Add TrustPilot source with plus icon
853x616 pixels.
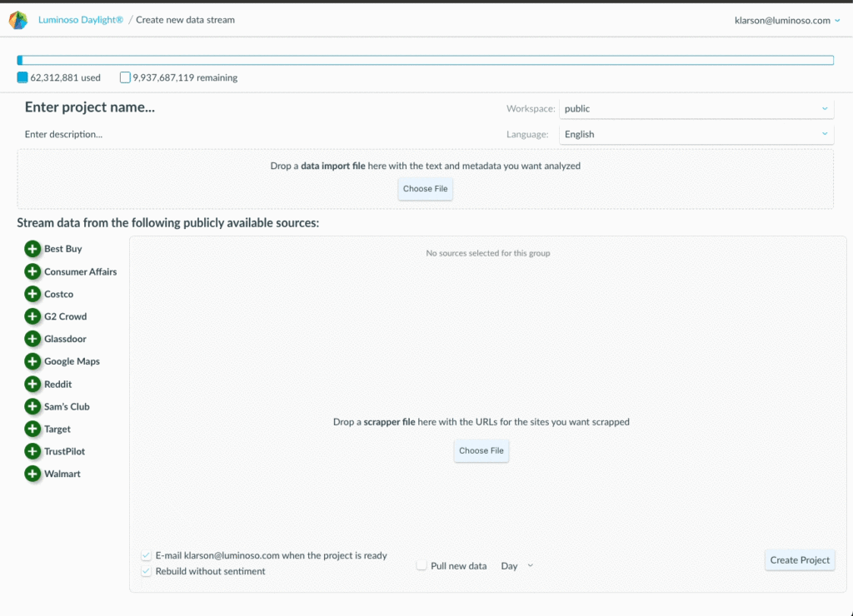(32, 451)
